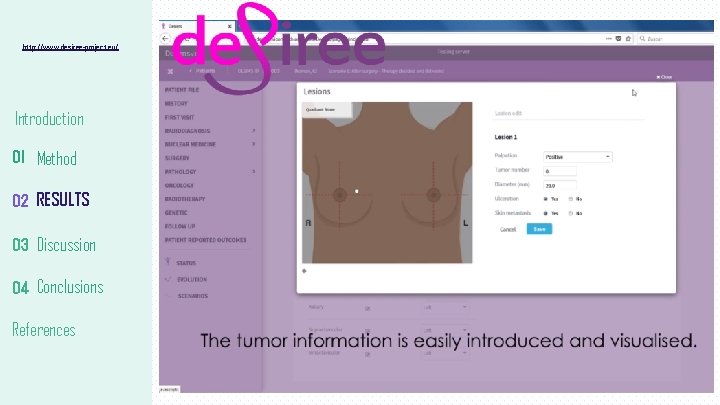
Task: Click the white lesion marker on the right breast
Action: (x=357, y=191)
